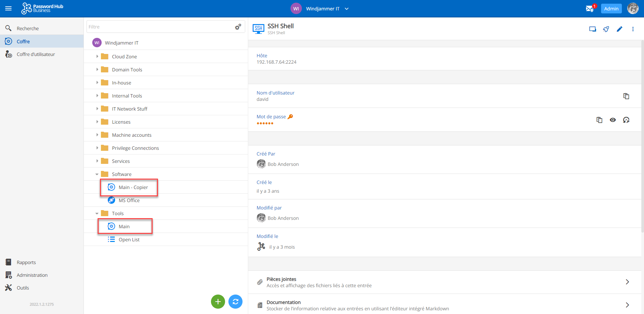Collapse the Software folder
This screenshot has height=314, width=644.
click(x=97, y=174)
